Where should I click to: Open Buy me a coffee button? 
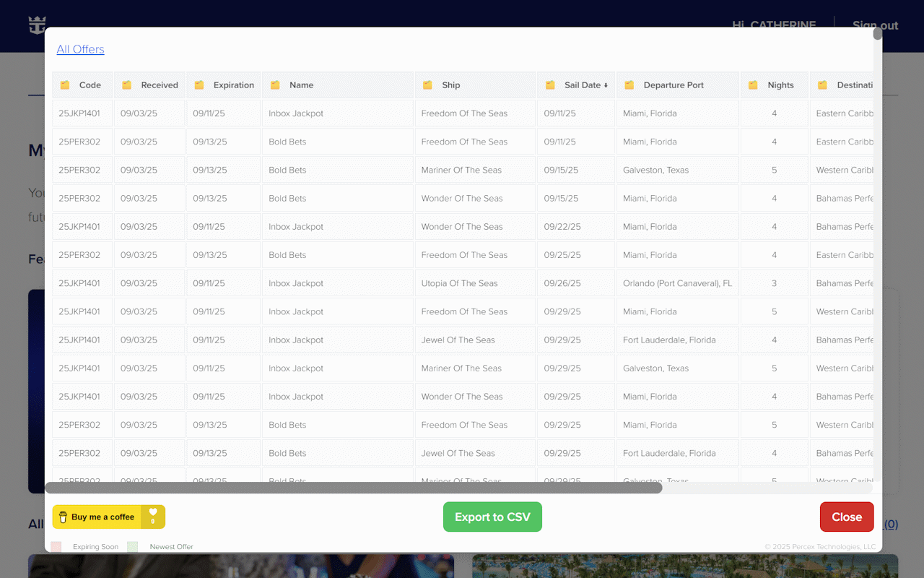click(x=109, y=517)
